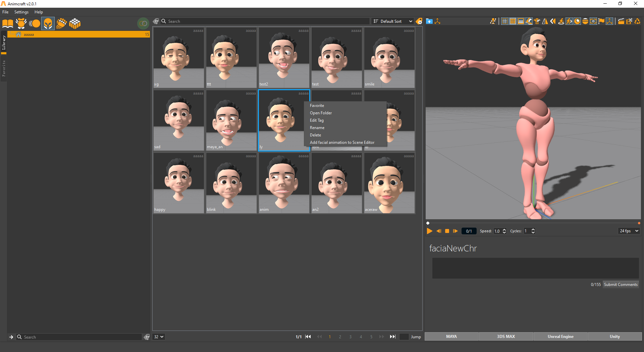The height and width of the screenshot is (352, 644).
Task: Open the book-shaped library category icon
Action: coord(8,23)
